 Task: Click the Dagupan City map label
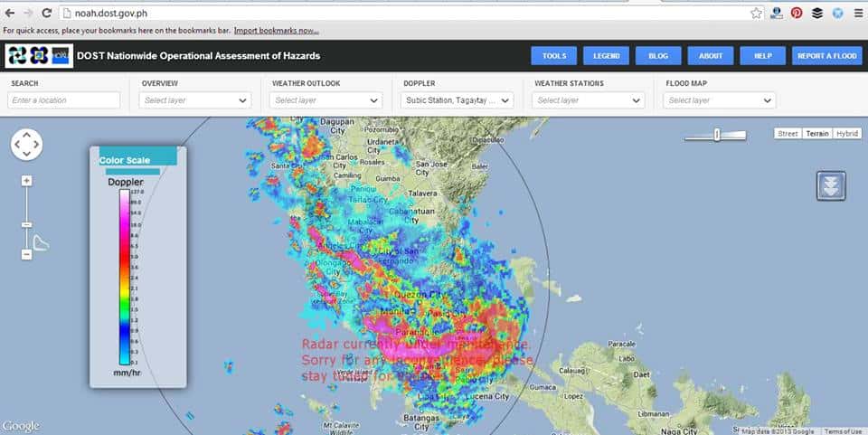pyautogui.click(x=336, y=126)
